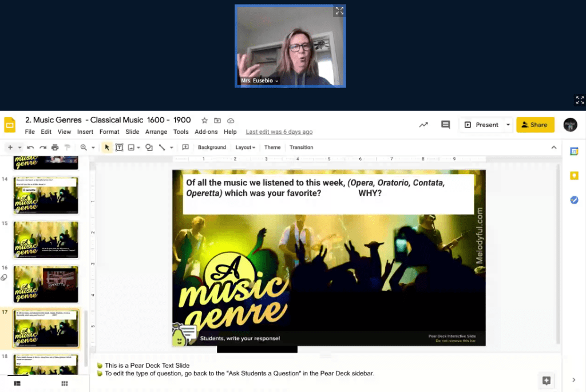Click the Add comment toolbar icon
The width and height of the screenshot is (586, 392).
tap(185, 148)
